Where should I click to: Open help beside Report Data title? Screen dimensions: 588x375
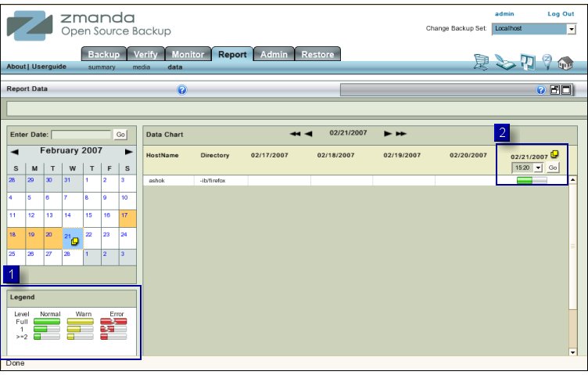182,90
